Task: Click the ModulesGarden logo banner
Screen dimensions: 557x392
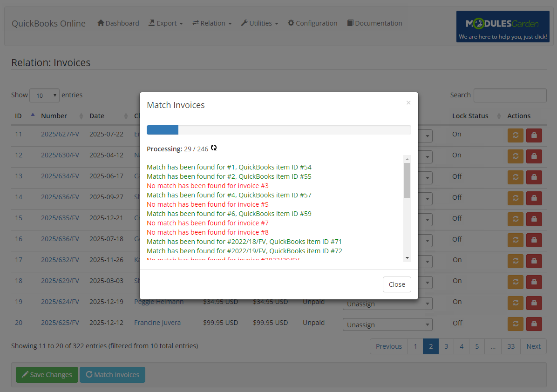Action: click(x=503, y=27)
